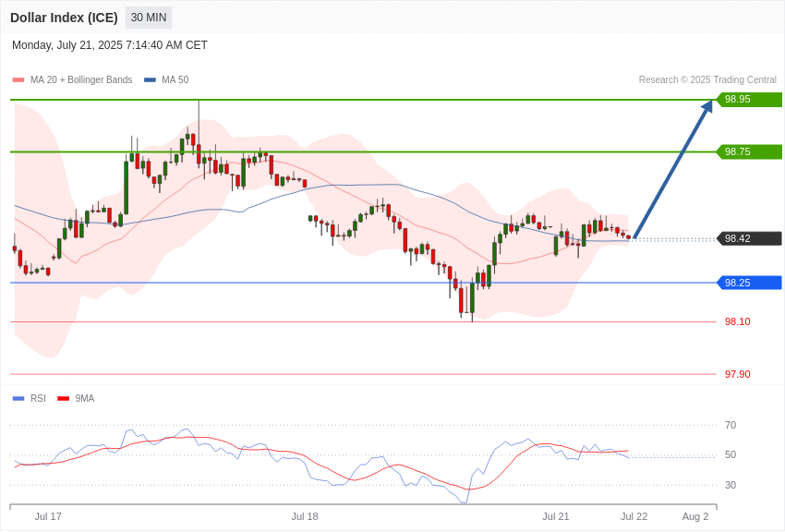Image resolution: width=785 pixels, height=532 pixels.
Task: Select the Jul 21 date axis label
Action: 556,516
